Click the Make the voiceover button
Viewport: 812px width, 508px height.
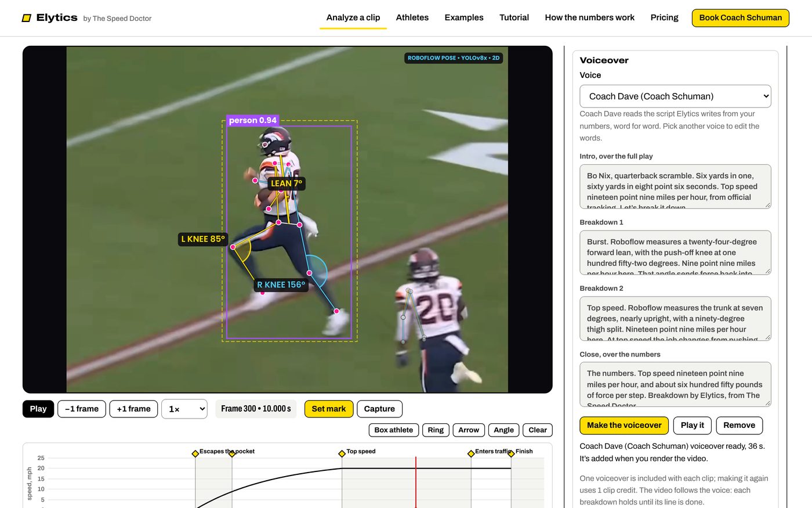coord(624,426)
